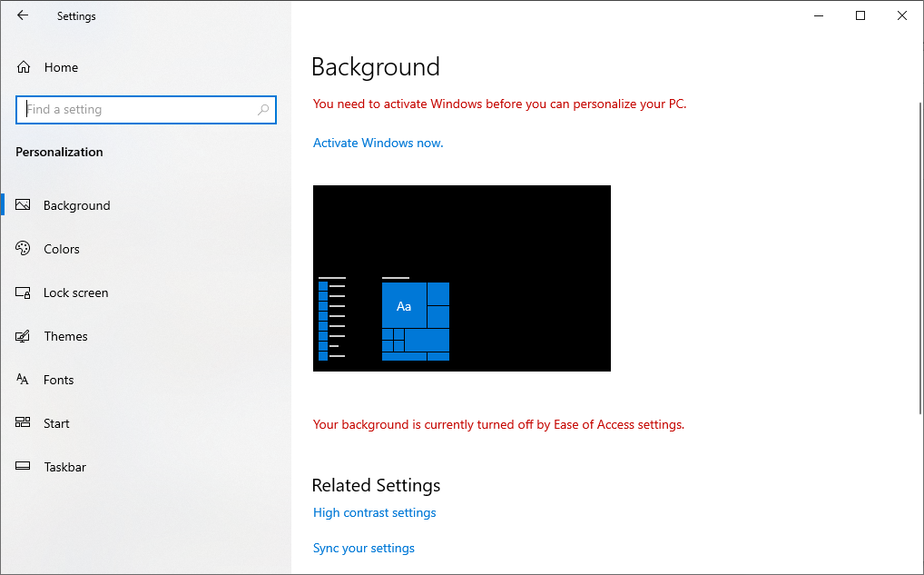Switch to the Themes page
Image resolution: width=924 pixels, height=575 pixels.
65,335
